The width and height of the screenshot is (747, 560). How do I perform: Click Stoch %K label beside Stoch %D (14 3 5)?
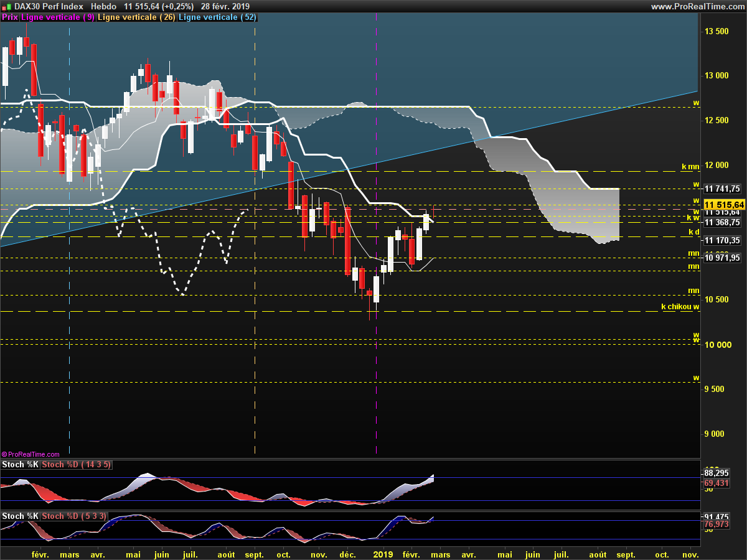click(20, 465)
